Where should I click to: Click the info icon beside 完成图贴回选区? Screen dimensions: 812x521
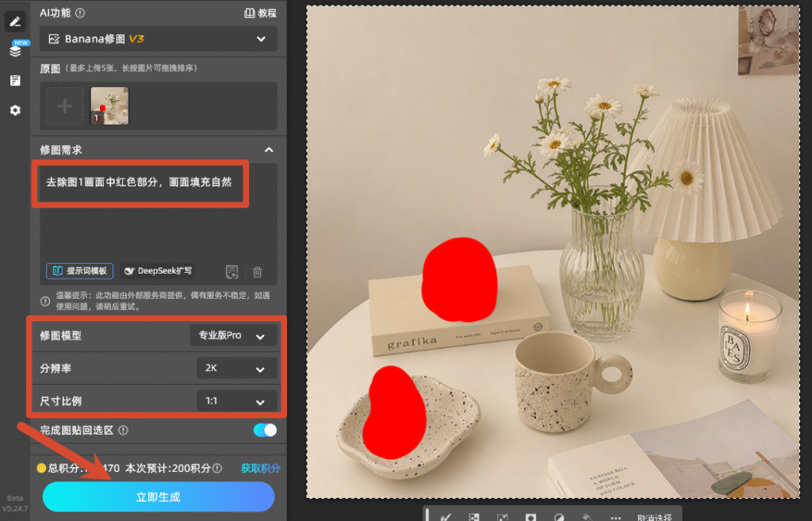point(123,430)
